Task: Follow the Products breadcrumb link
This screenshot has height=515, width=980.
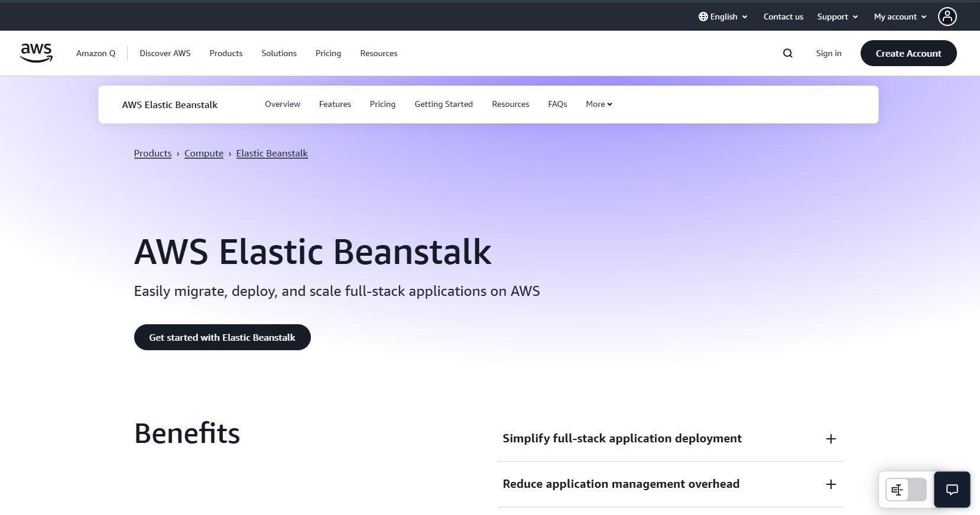Action: (152, 154)
